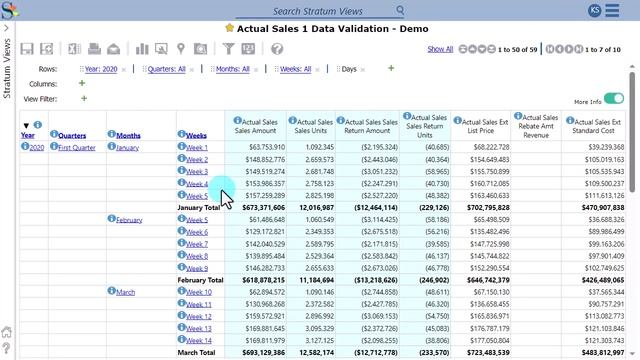Click the map pin toolbar icon
This screenshot has height=360, width=640.
coord(181,49)
